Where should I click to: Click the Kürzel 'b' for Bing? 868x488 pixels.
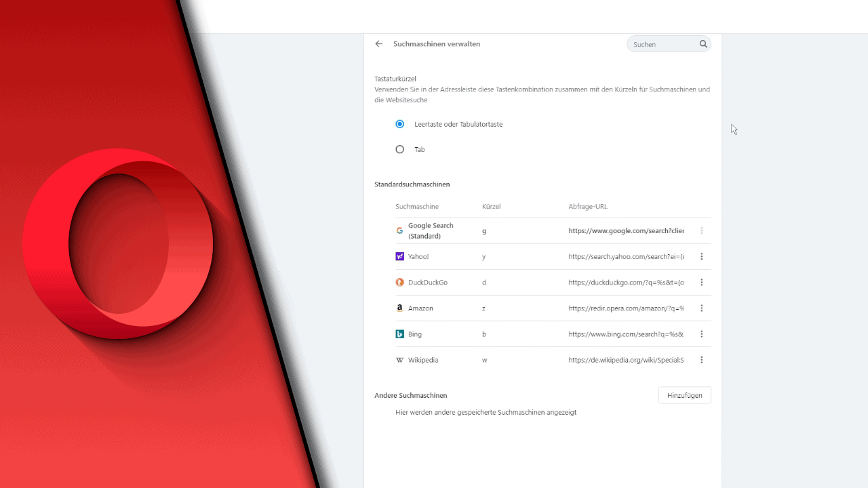point(484,334)
